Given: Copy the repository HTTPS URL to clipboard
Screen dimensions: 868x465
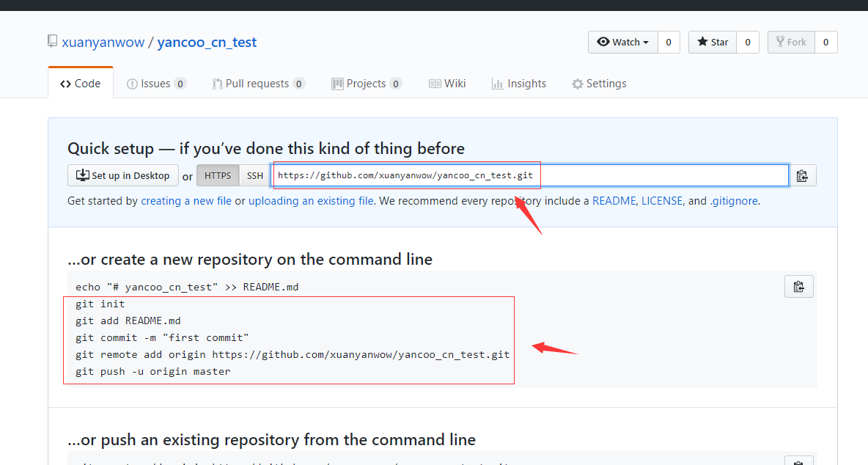Looking at the screenshot, I should point(802,176).
